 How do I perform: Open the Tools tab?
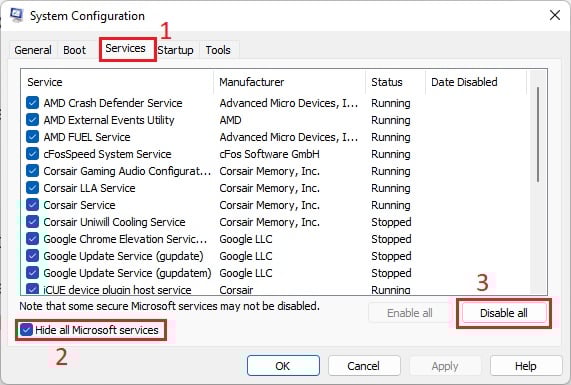pyautogui.click(x=218, y=50)
